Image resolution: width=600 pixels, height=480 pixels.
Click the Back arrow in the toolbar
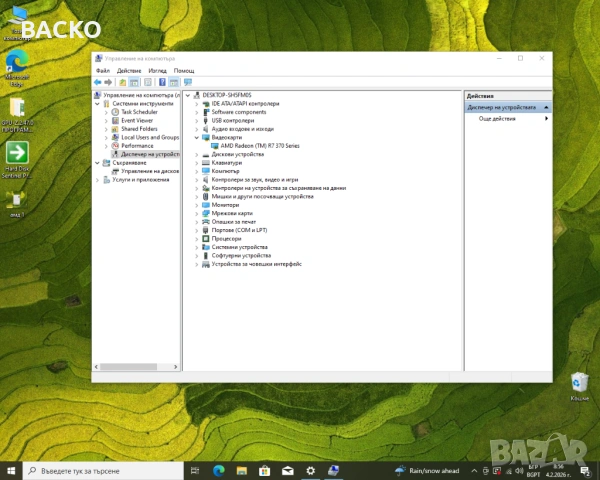97,82
